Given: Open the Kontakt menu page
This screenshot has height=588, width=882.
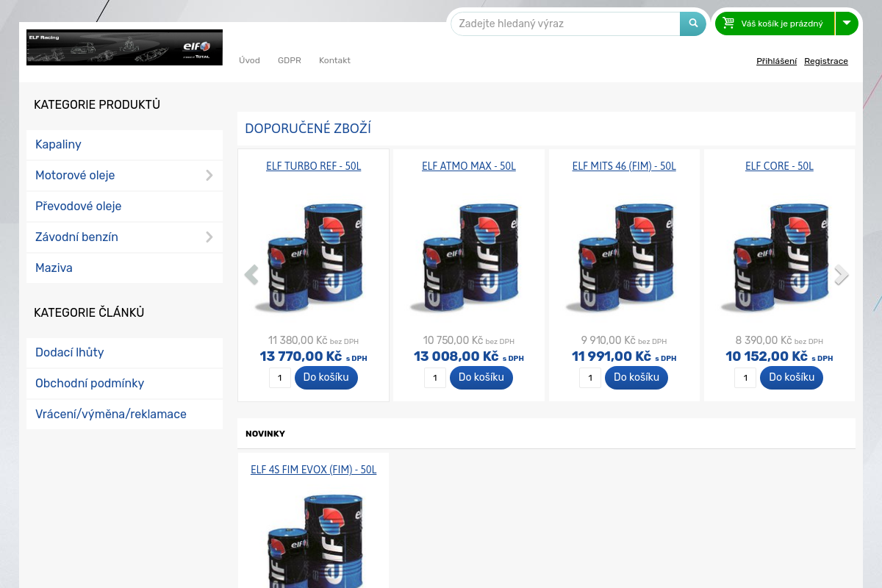Looking at the screenshot, I should tap(334, 60).
